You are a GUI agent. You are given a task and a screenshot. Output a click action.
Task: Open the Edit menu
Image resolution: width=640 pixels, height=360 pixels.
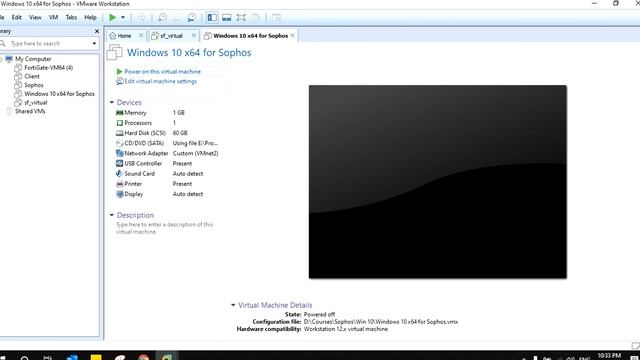click(17, 17)
